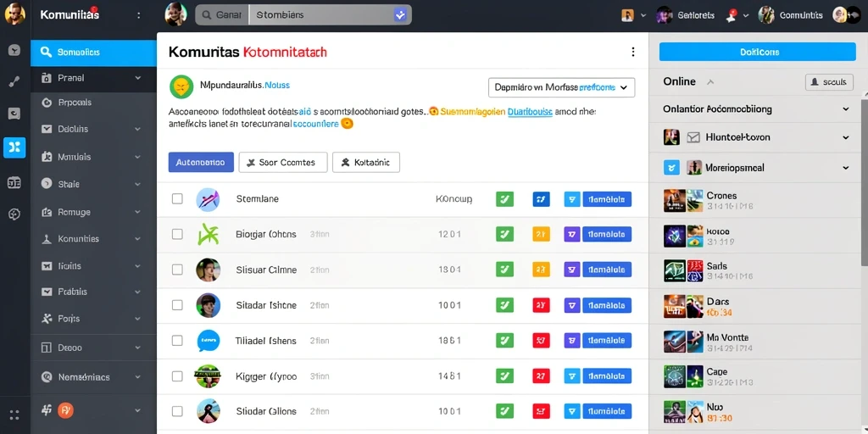Image resolution: width=868 pixels, height=434 pixels.
Task: Open the Dapmidro vn Morfase dropdown
Action: tap(561, 87)
